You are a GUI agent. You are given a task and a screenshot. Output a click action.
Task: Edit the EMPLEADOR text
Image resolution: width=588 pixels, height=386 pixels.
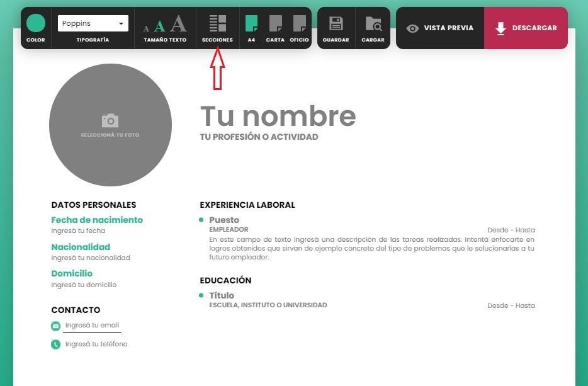pos(229,229)
